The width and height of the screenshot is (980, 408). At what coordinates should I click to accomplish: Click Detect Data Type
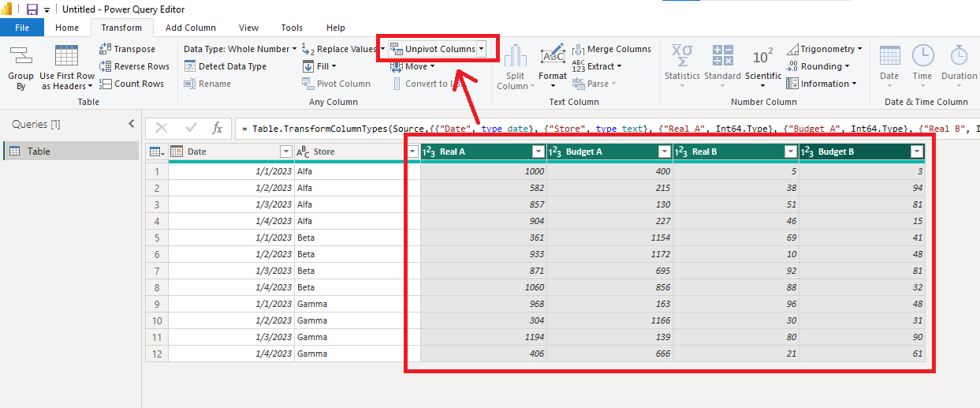(225, 66)
